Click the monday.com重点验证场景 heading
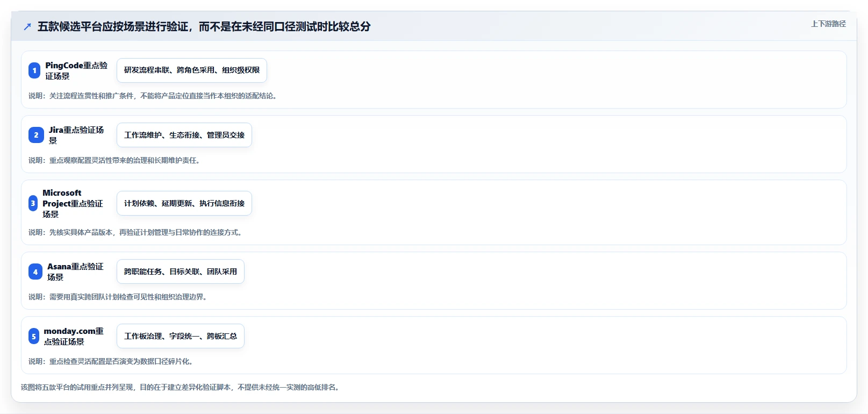Image resolution: width=868 pixels, height=414 pixels. coord(74,336)
